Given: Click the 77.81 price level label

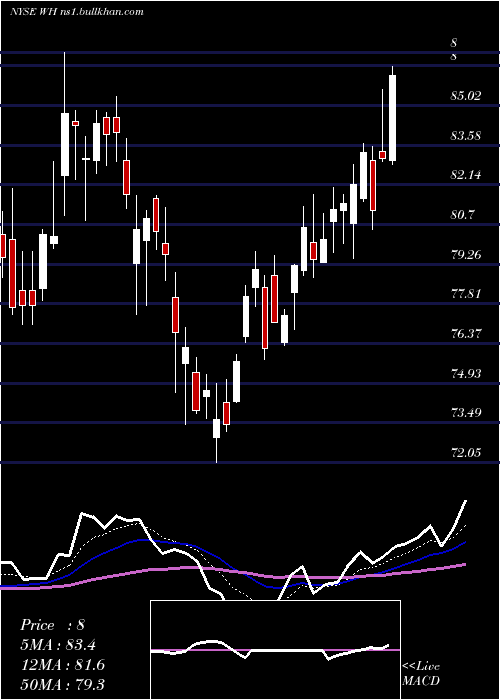Looking at the screenshot, I should pyautogui.click(x=466, y=294).
